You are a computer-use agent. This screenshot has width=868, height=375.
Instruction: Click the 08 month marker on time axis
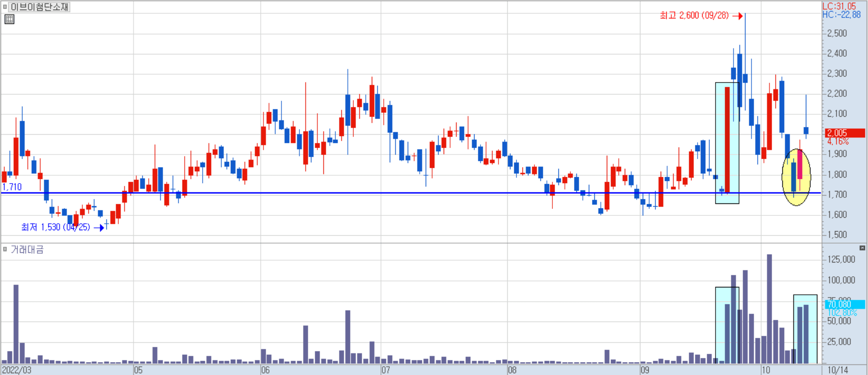[512, 370]
